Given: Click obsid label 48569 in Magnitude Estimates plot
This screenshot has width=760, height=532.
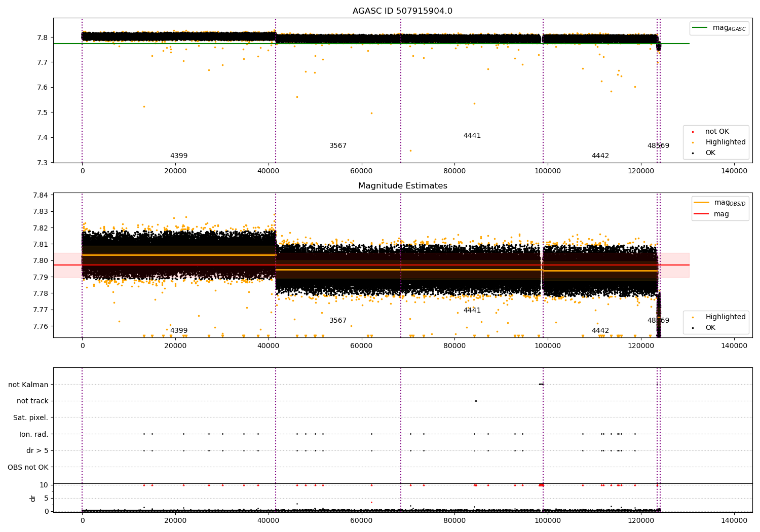Looking at the screenshot, I should (658, 320).
